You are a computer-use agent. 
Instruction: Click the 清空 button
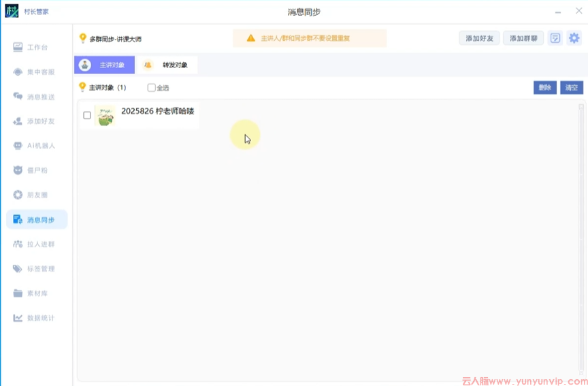(572, 88)
